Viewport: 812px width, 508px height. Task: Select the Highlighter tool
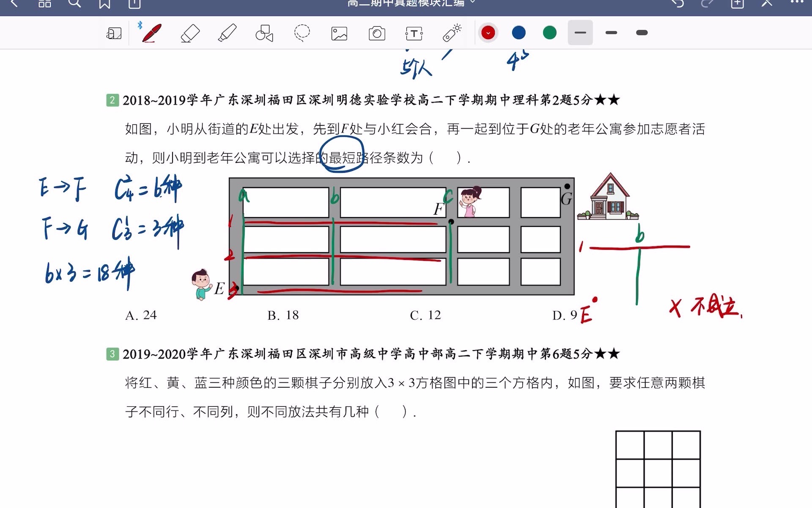tap(227, 33)
